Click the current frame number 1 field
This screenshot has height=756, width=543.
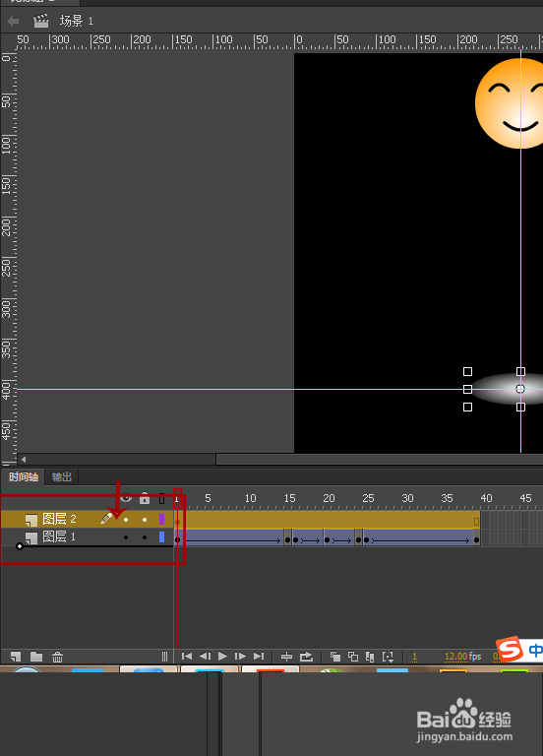414,657
